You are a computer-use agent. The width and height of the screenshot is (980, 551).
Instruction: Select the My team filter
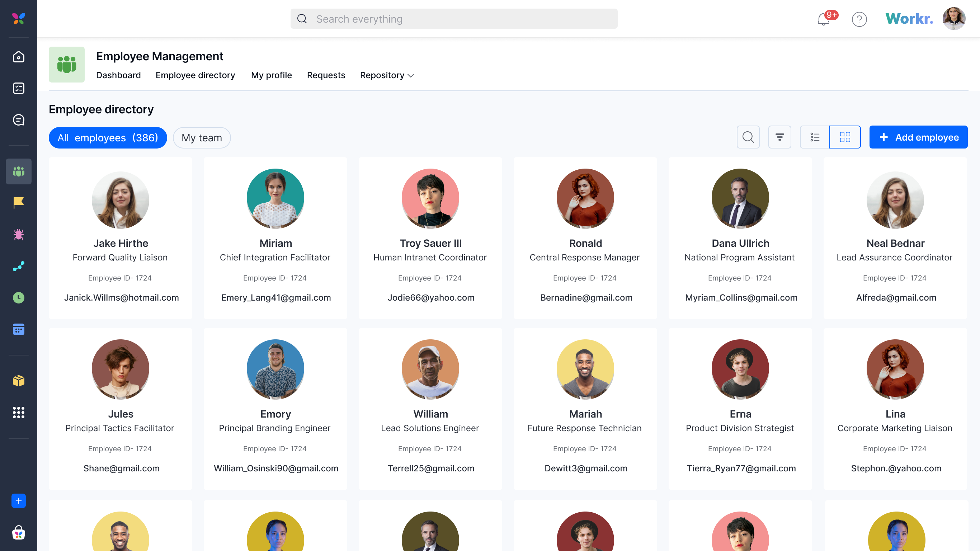point(202,138)
